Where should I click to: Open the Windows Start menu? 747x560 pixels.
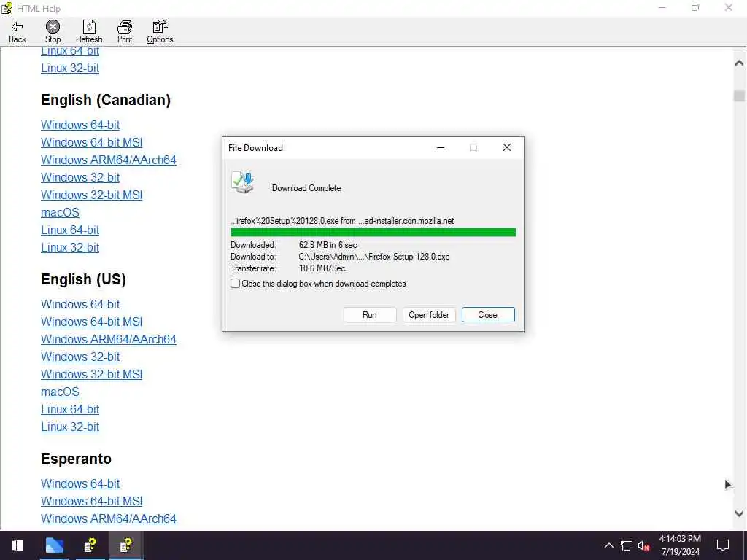pyautogui.click(x=18, y=545)
